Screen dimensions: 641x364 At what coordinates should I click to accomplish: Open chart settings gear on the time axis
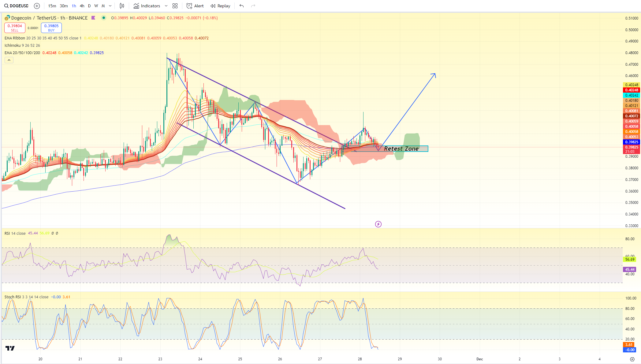coord(632,359)
